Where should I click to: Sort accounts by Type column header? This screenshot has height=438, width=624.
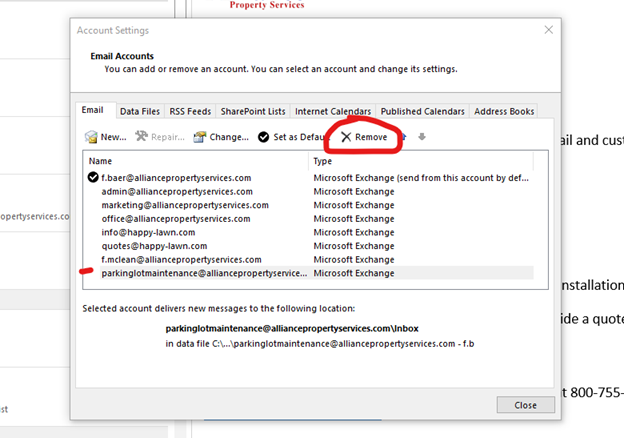coord(420,161)
